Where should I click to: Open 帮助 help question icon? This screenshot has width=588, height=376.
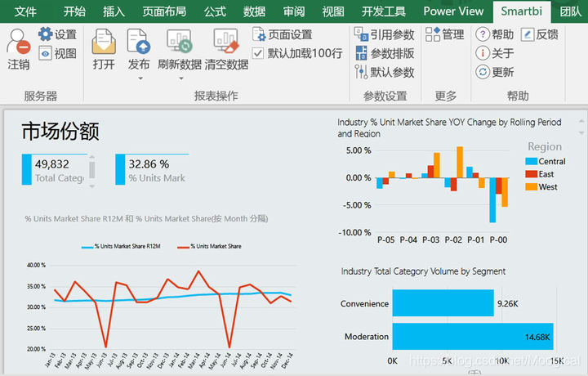(483, 34)
